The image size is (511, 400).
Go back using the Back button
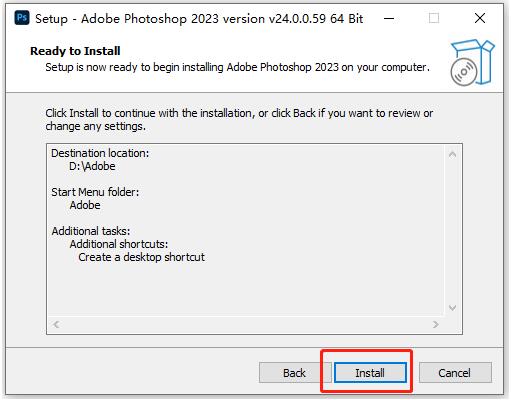point(294,373)
